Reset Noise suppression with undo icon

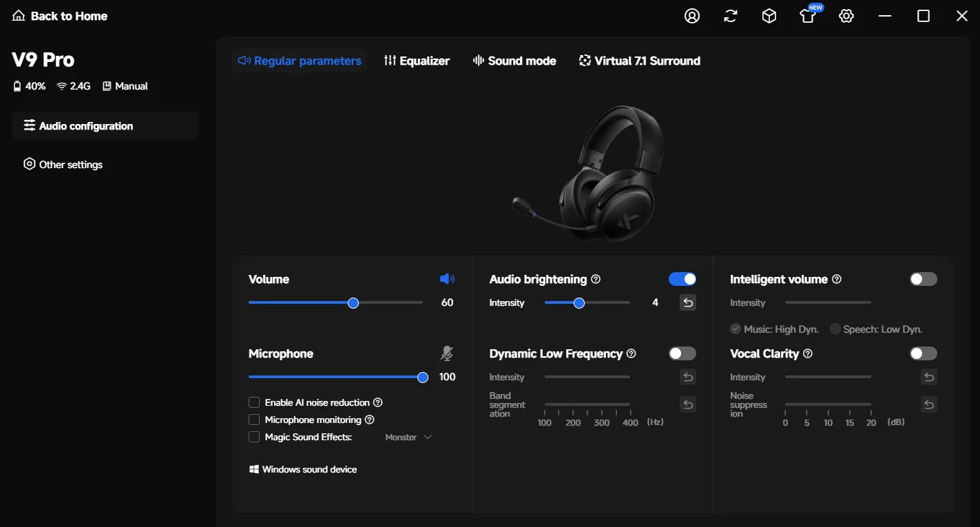(x=929, y=404)
